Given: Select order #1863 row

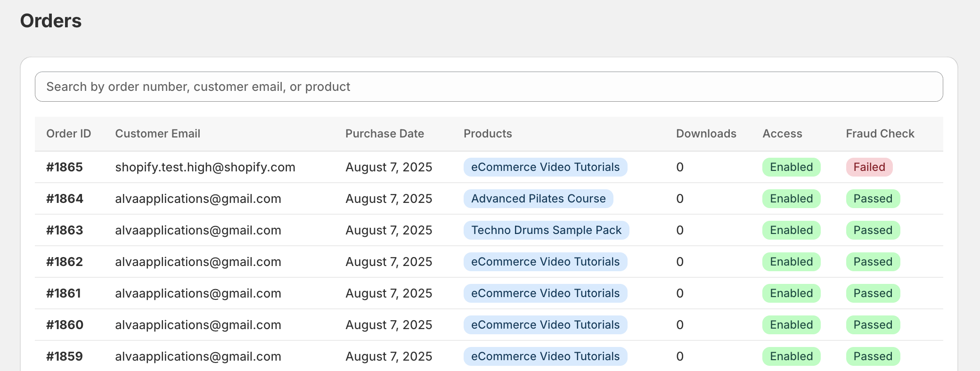Looking at the screenshot, I should (x=65, y=230).
